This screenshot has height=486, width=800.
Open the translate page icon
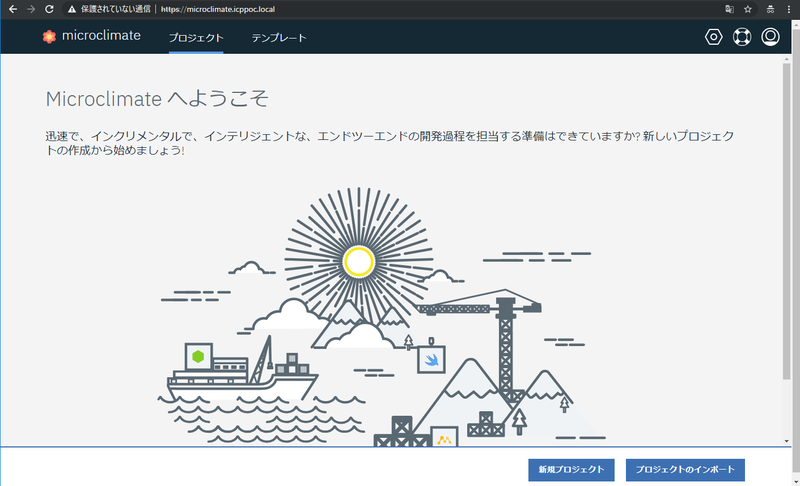point(730,9)
